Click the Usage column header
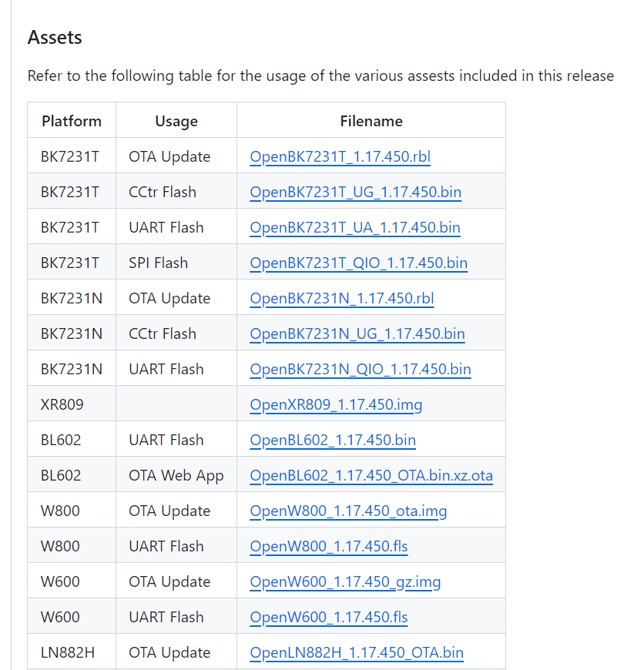Viewport: 644px width, 670px height. (x=176, y=122)
